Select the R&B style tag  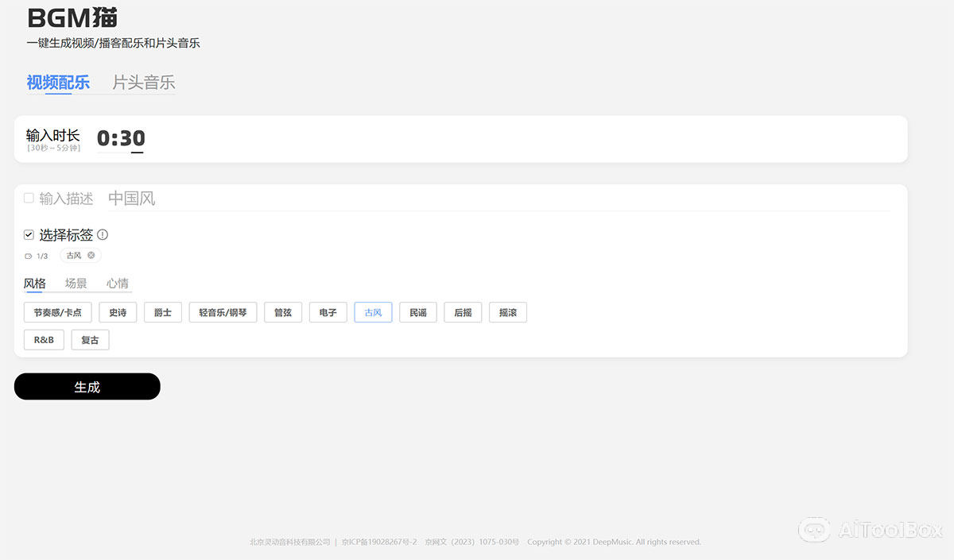(44, 340)
